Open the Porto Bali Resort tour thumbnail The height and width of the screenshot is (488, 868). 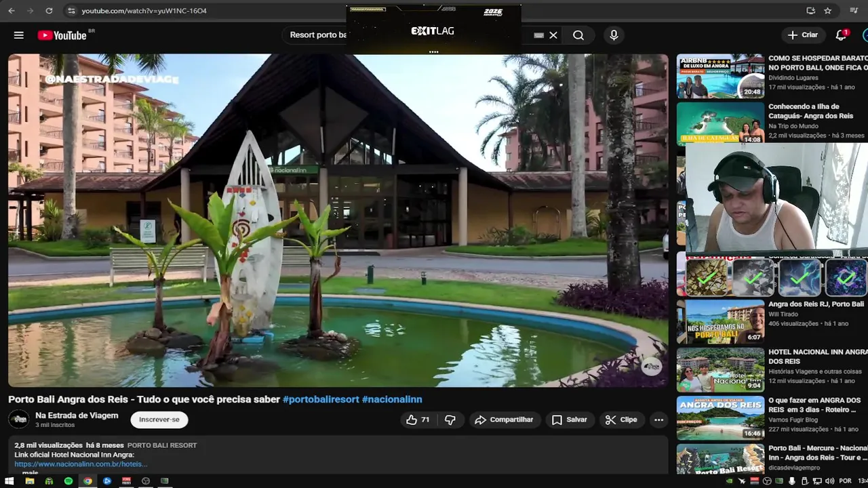click(x=720, y=460)
